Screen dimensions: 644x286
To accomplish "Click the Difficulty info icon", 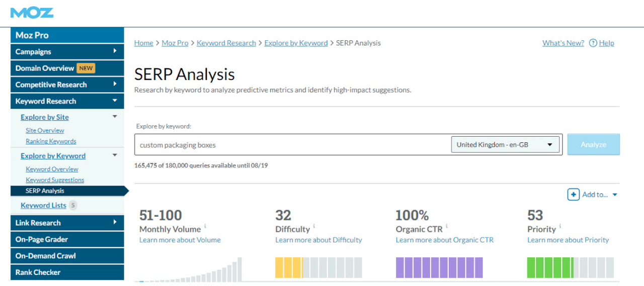I will click(314, 226).
